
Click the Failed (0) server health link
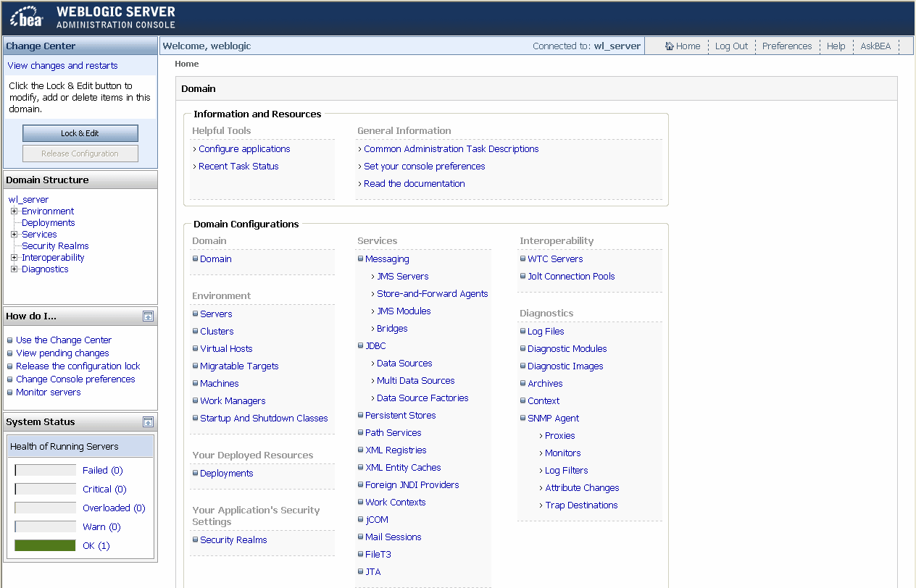[x=103, y=470]
